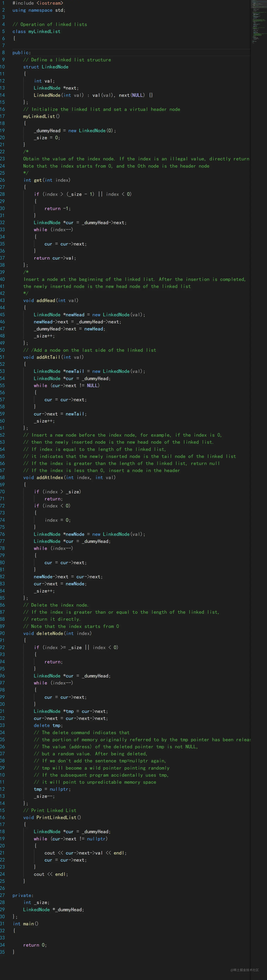Screen dimensions: 267x980
Task: Click the 'private:' access specifier
Action: coord(23,896)
